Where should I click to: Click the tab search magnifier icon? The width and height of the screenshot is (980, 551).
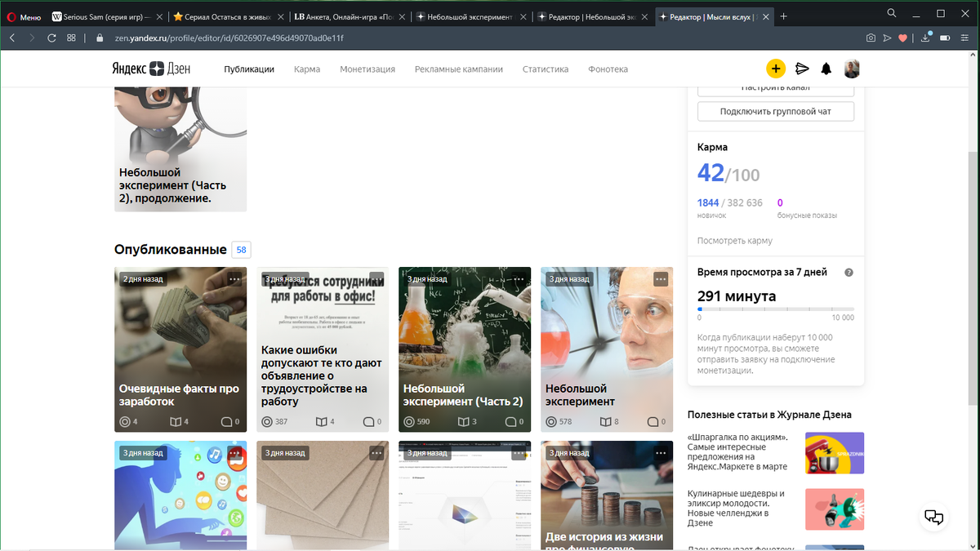[x=891, y=13]
